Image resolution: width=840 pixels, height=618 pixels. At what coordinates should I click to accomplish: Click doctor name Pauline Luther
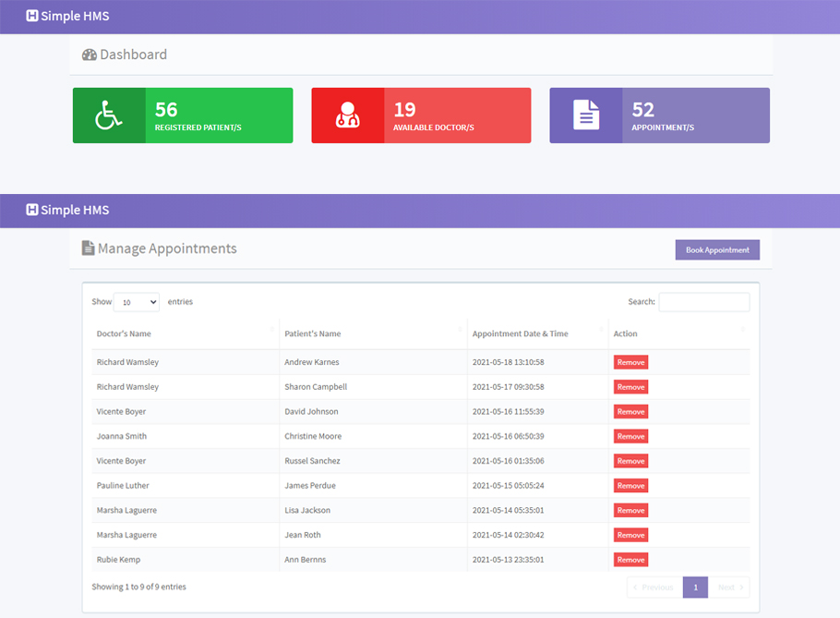tap(123, 486)
